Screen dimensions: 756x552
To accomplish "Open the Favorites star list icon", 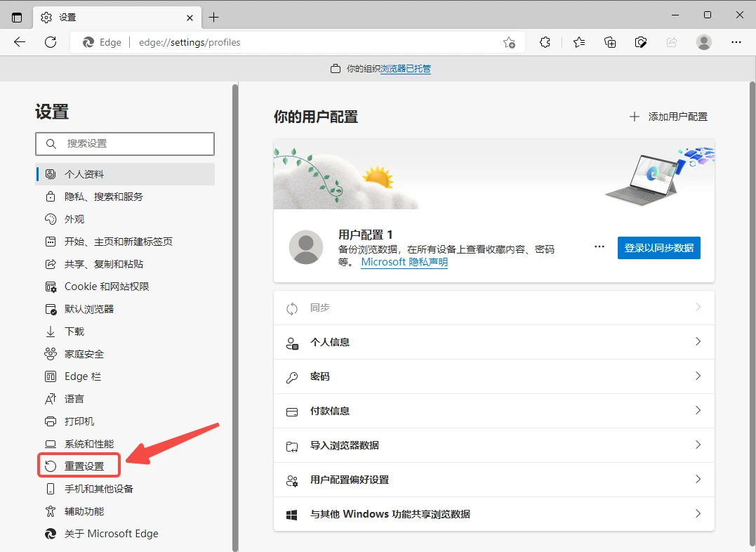I will click(x=579, y=42).
